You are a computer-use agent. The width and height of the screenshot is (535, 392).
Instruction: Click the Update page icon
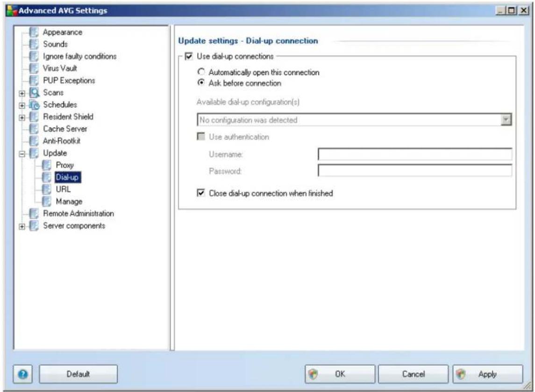pyautogui.click(x=34, y=153)
